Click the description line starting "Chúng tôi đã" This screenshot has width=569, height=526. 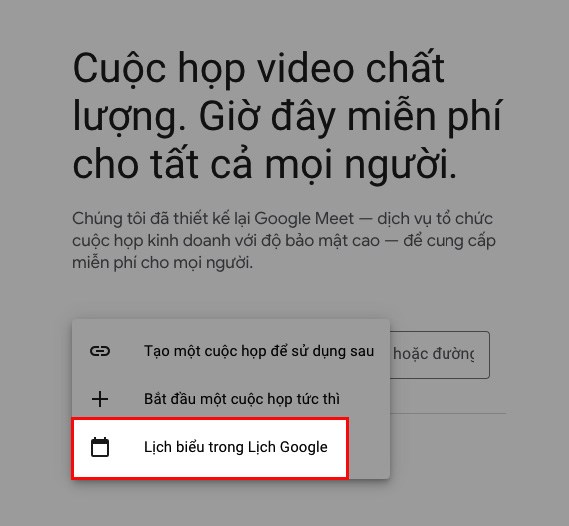pos(282,219)
